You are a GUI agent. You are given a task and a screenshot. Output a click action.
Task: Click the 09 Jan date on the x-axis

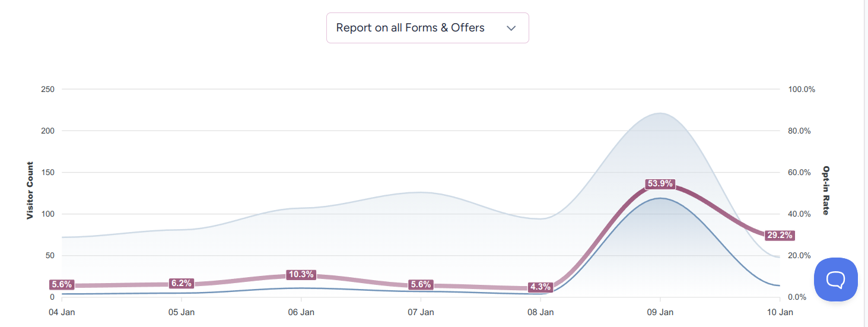[x=660, y=312]
